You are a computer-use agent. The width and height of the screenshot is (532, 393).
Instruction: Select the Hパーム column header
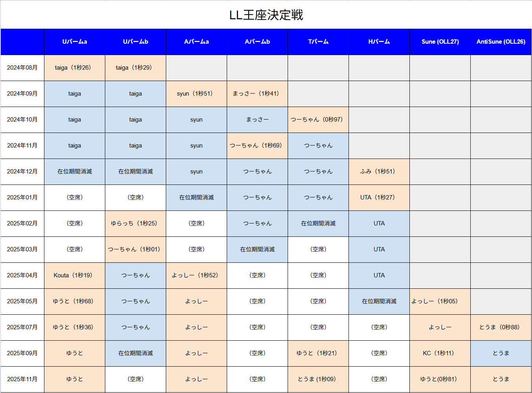(379, 42)
